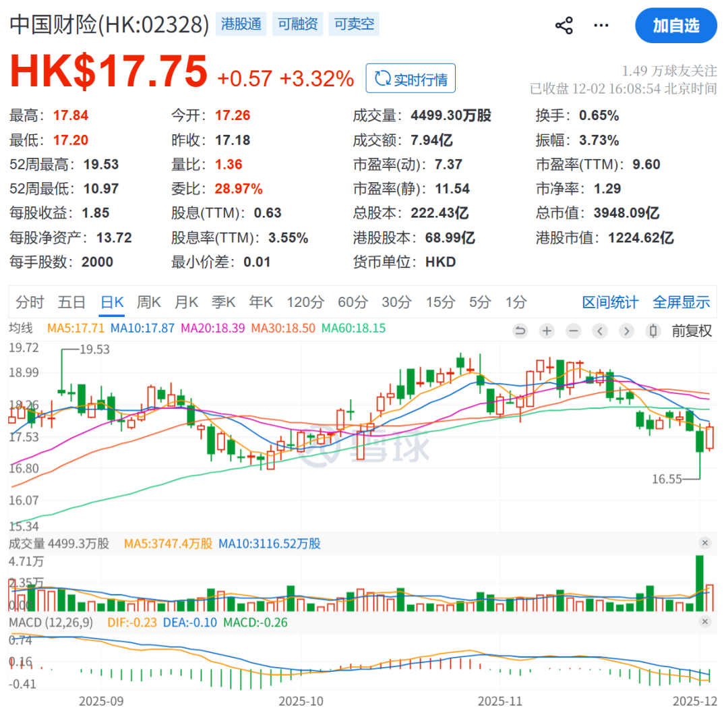Image resolution: width=728 pixels, height=715 pixels.
Task: Click the 换手 0.65% value
Action: (x=599, y=115)
